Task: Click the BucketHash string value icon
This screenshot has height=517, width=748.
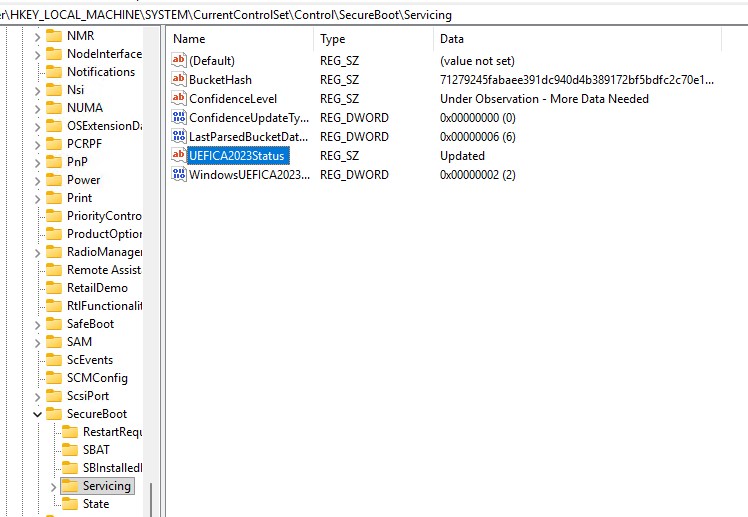Action: [179, 80]
